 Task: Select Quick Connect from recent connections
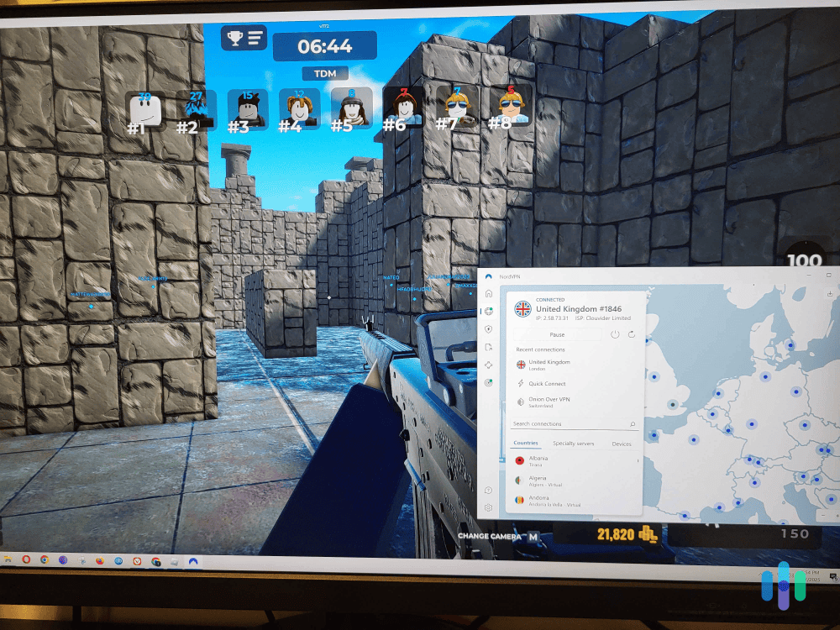(547, 384)
